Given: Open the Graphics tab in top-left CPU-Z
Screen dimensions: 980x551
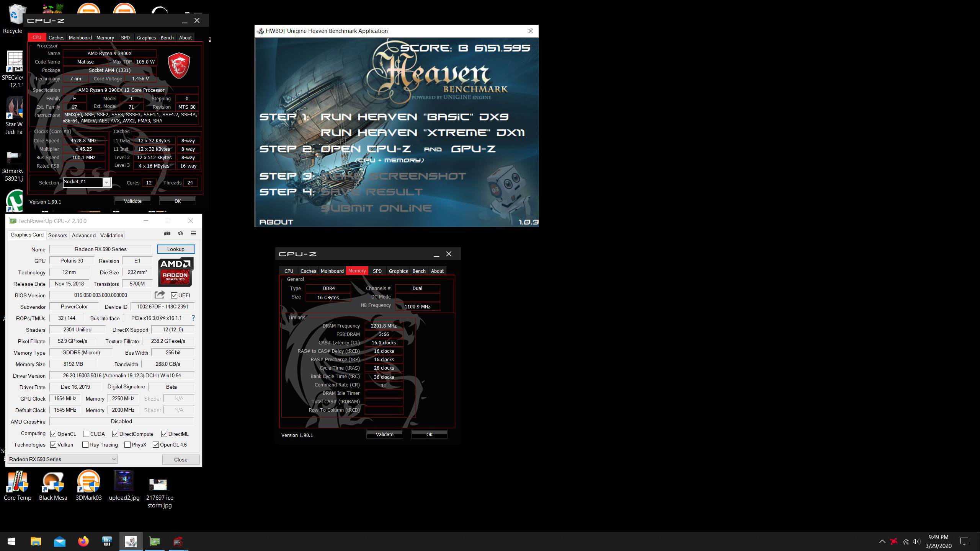Looking at the screenshot, I should [x=146, y=37].
